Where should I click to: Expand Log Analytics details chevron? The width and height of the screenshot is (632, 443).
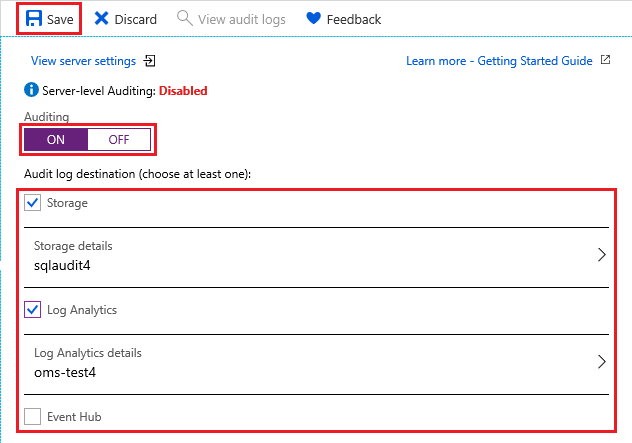[601, 362]
